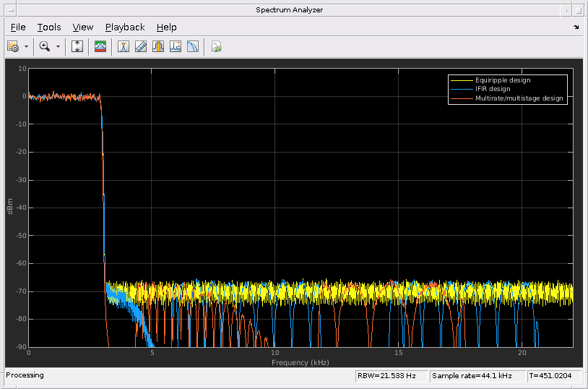Toggle the Channel Measurements button

point(157,46)
